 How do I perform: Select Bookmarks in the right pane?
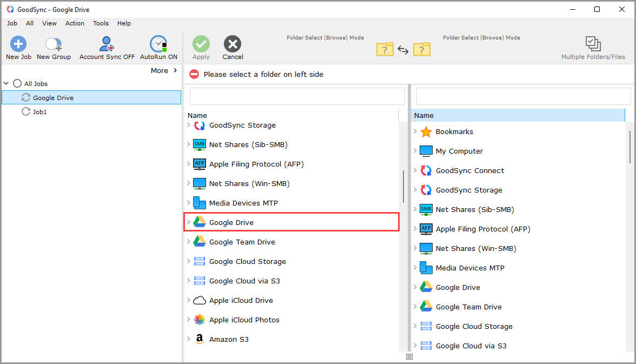(454, 131)
